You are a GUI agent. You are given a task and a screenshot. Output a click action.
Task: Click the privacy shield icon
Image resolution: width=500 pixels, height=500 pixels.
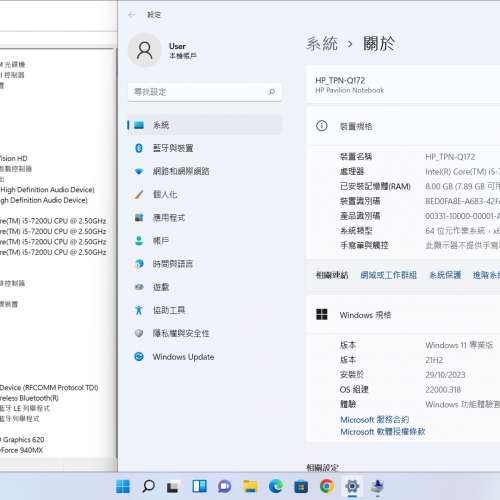(139, 333)
